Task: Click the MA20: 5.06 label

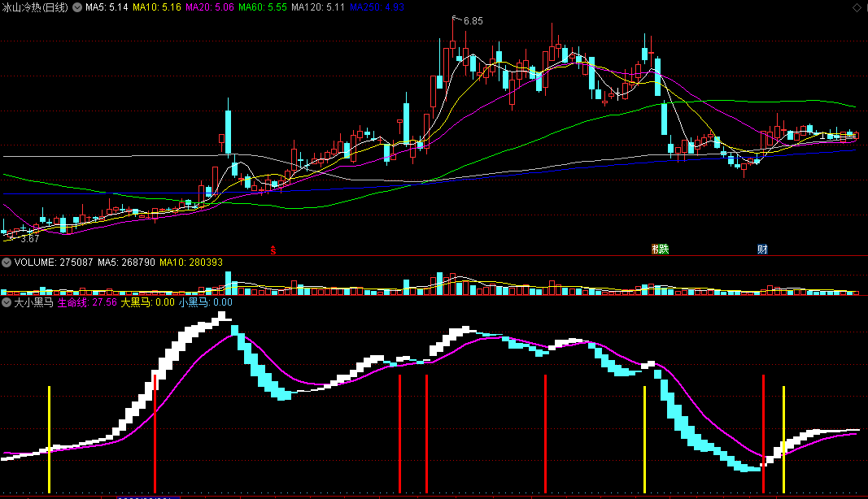Action: pos(209,8)
